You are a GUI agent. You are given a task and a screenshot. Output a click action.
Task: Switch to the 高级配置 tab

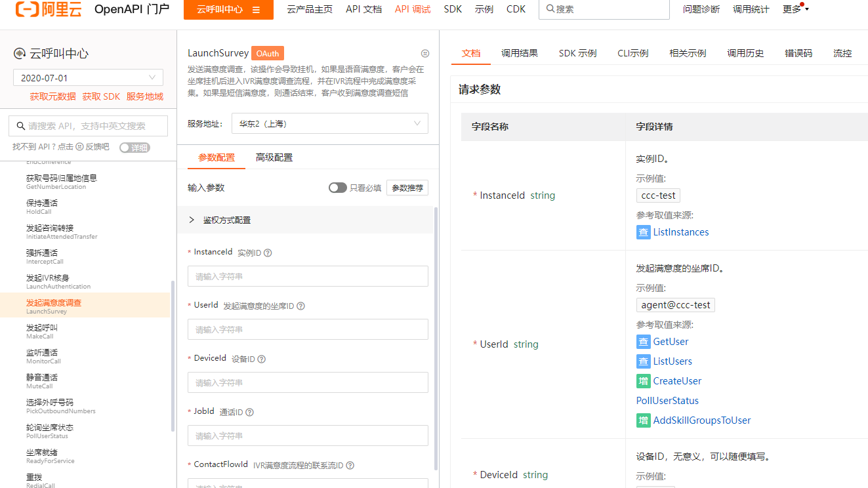pos(274,157)
